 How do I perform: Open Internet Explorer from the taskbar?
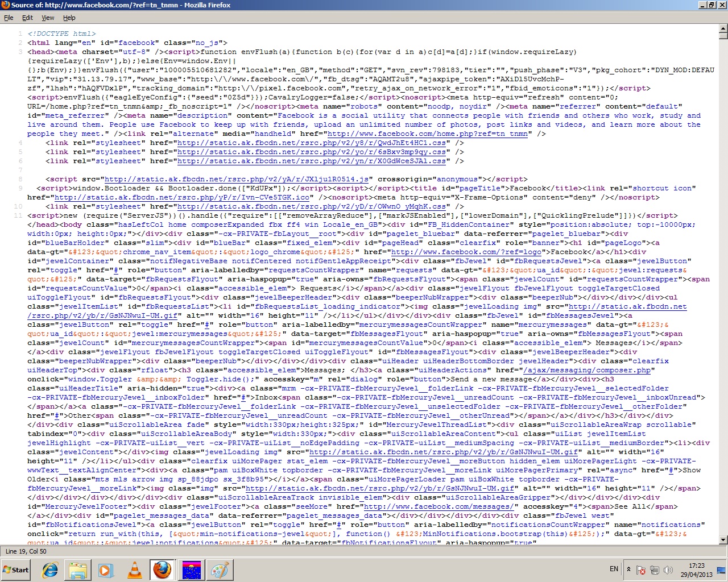tap(51, 569)
